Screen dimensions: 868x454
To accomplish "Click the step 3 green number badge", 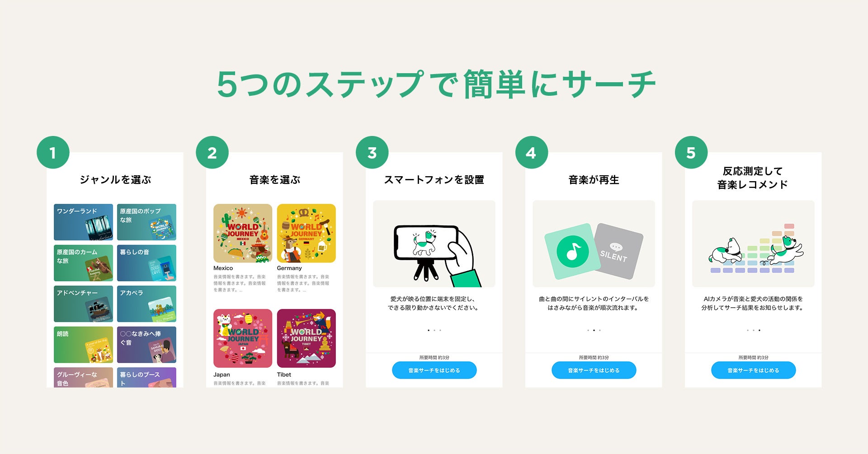I will pyautogui.click(x=372, y=153).
